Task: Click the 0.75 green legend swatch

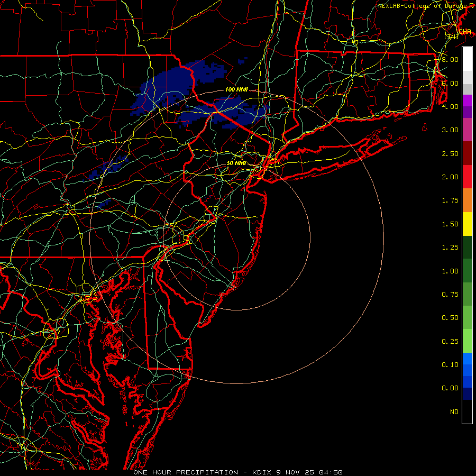Action: [x=467, y=294]
